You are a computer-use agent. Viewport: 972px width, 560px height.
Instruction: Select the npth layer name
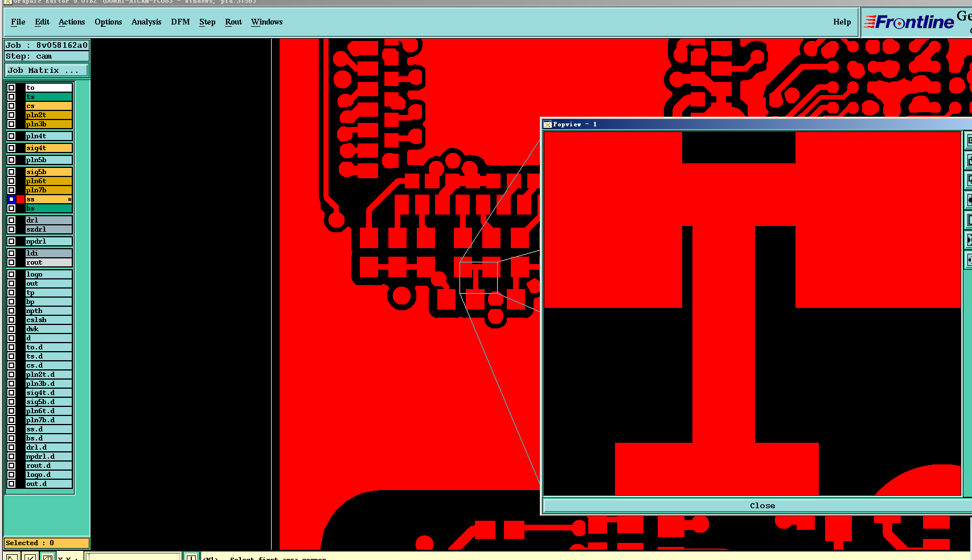point(49,311)
